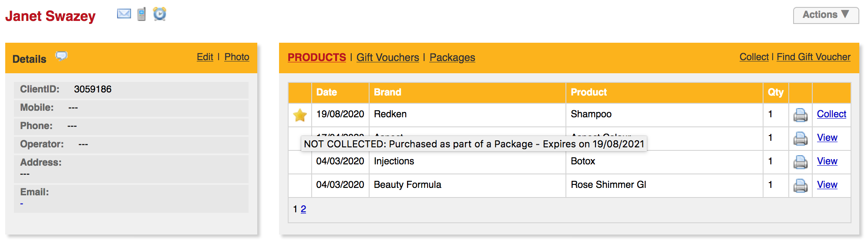Viewport: 868px width, 245px height.
Task: Click the gold star on the Redken row
Action: coord(300,115)
